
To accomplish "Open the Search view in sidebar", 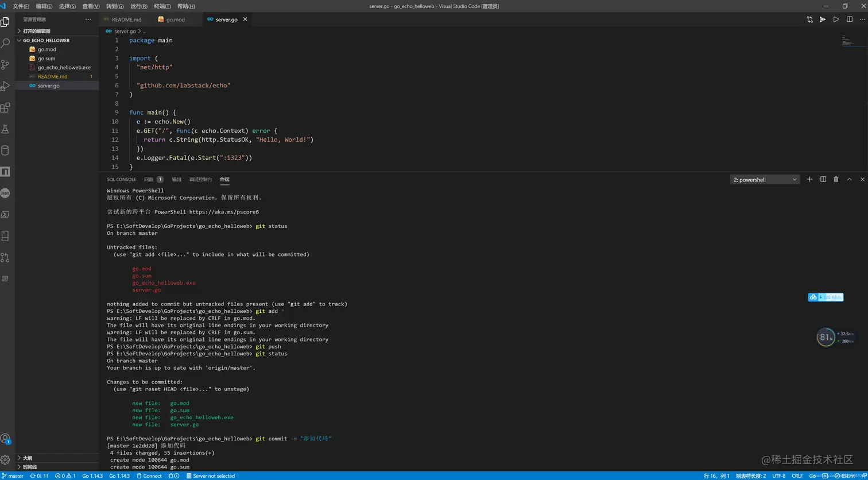I will tap(7, 43).
